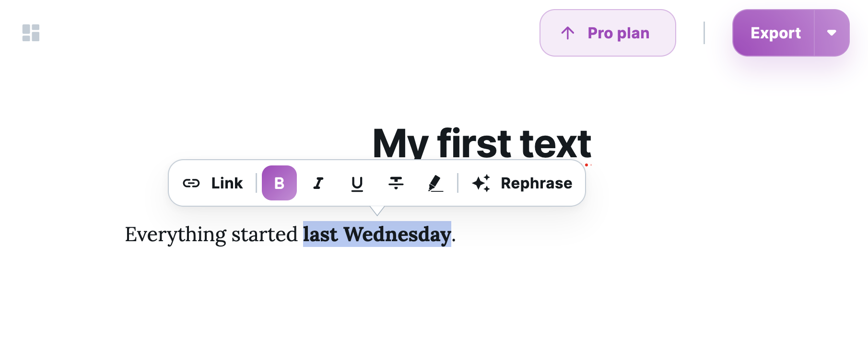This screenshot has height=351, width=868.
Task: Click the word 'started' in paragraph
Action: point(265,234)
